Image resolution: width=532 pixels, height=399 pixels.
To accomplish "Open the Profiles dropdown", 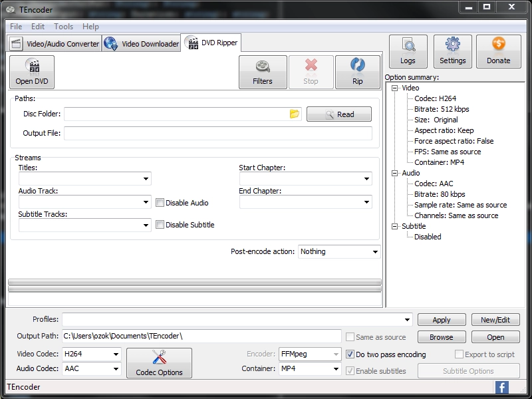I will 237,320.
